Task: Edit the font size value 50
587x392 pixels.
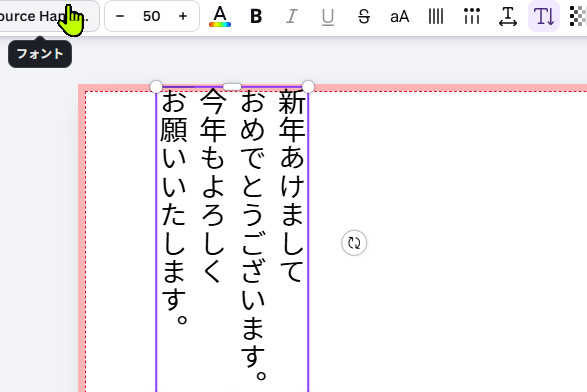Action: coord(151,16)
